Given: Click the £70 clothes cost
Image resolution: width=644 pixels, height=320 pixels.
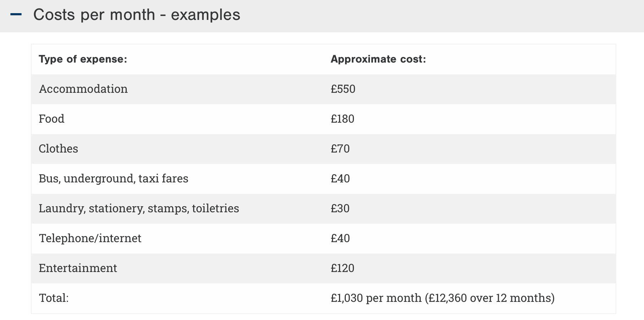Looking at the screenshot, I should [340, 149].
